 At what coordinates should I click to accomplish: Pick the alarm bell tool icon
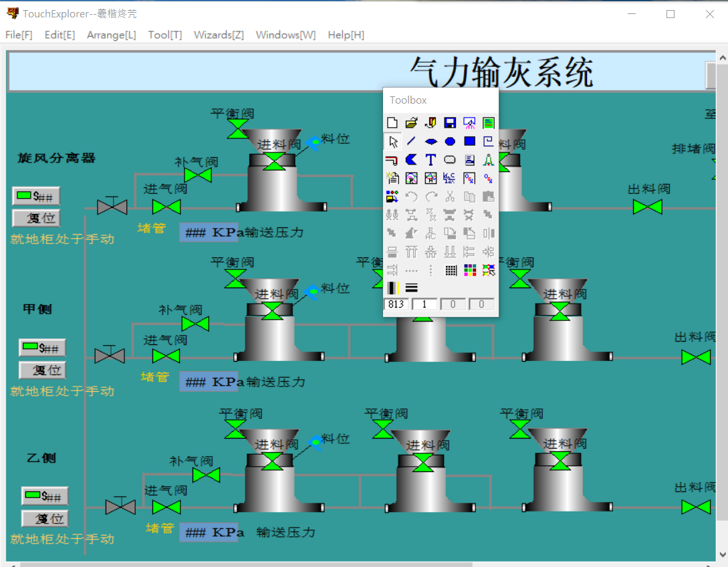coord(489,160)
